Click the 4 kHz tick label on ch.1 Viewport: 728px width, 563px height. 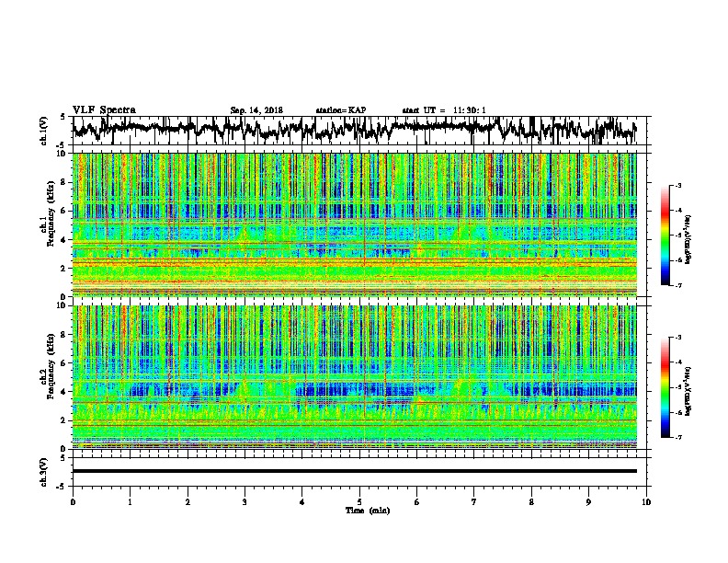tap(64, 240)
